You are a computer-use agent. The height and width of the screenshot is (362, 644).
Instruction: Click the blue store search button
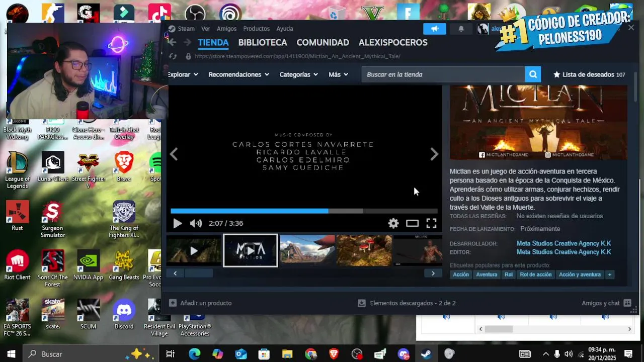(x=533, y=74)
